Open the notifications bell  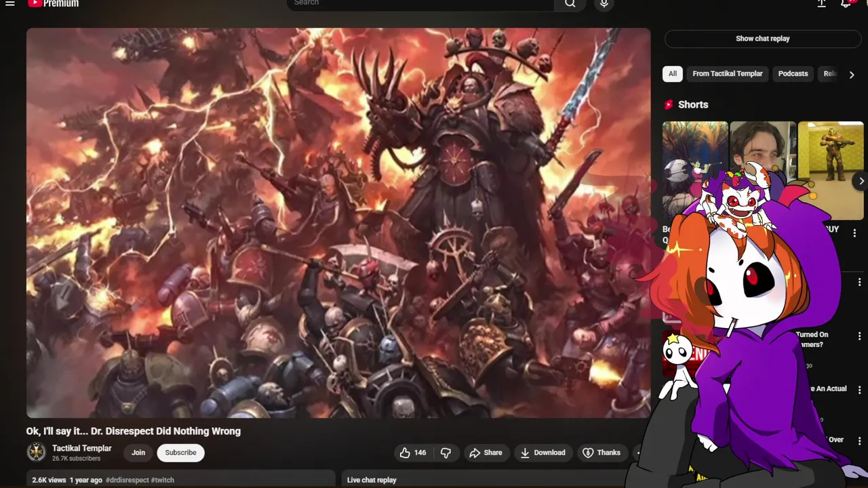point(846,3)
